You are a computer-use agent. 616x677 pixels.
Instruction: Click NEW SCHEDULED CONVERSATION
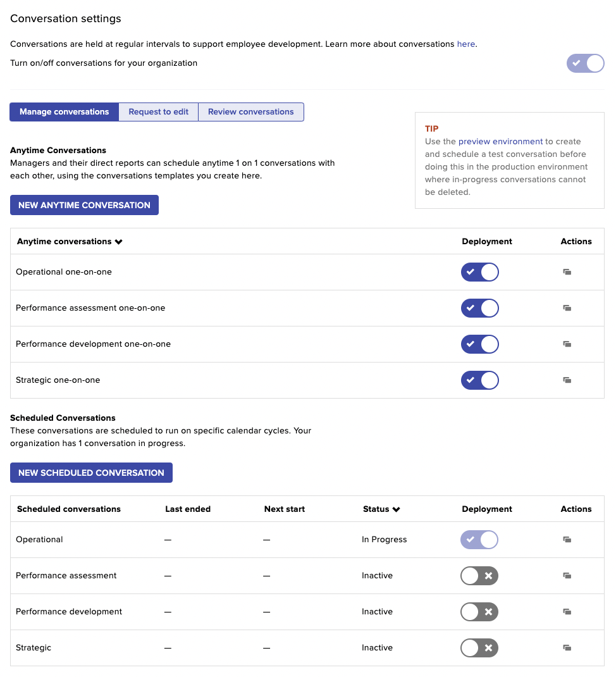click(x=91, y=473)
